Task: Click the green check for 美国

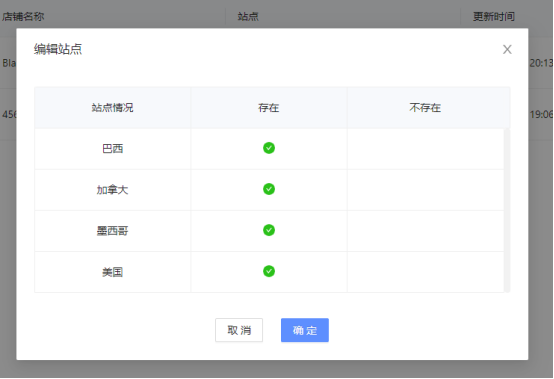Action: tap(269, 271)
